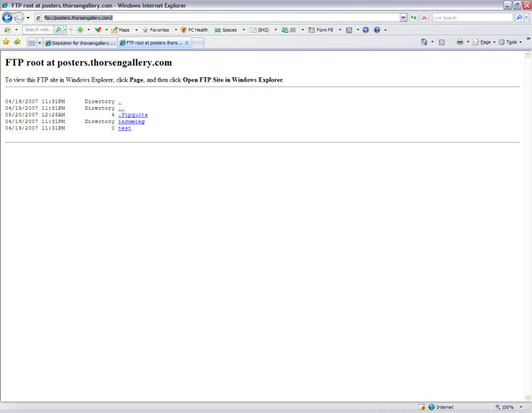Image resolution: width=532 pixels, height=413 pixels.
Task: Click the browser Back arrow button
Action: (7, 18)
